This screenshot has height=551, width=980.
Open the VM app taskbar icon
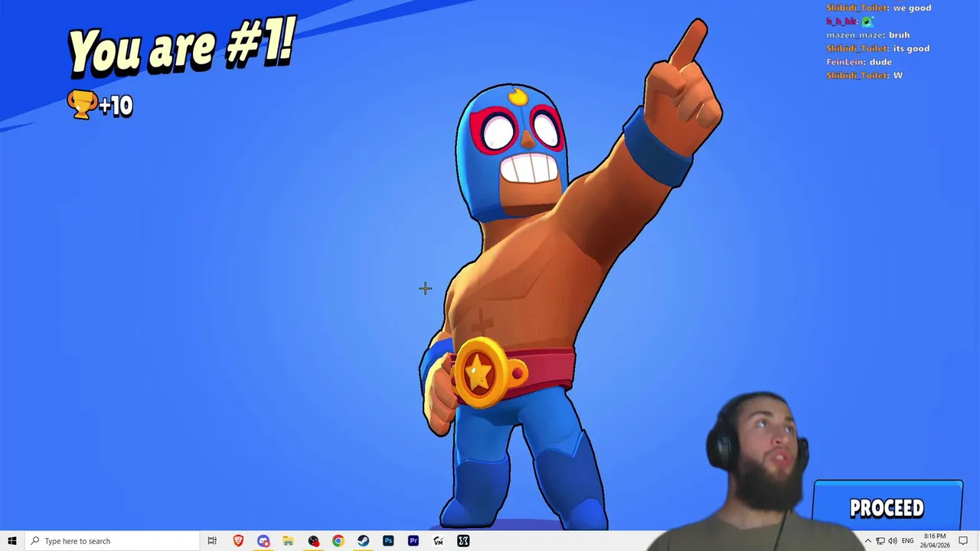point(438,541)
